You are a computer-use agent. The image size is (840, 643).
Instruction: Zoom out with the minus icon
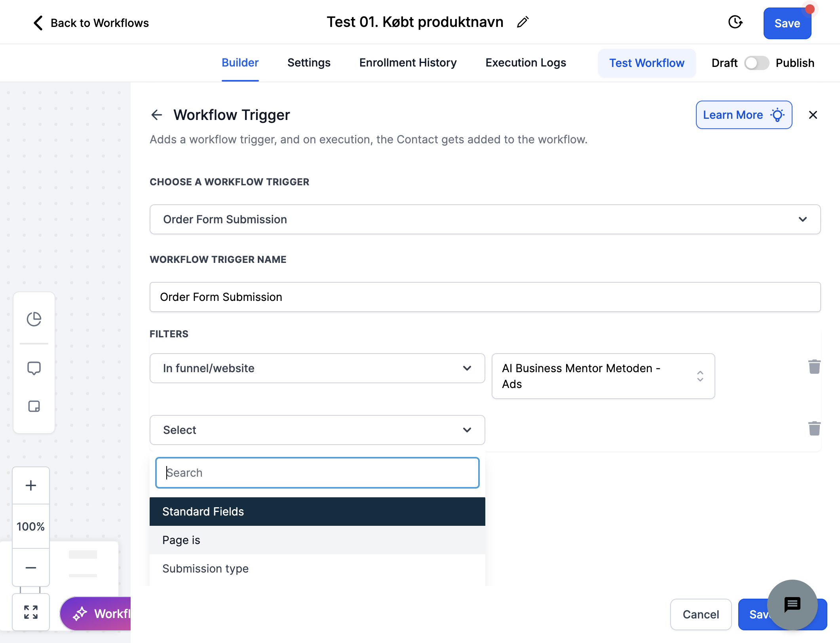pos(31,568)
